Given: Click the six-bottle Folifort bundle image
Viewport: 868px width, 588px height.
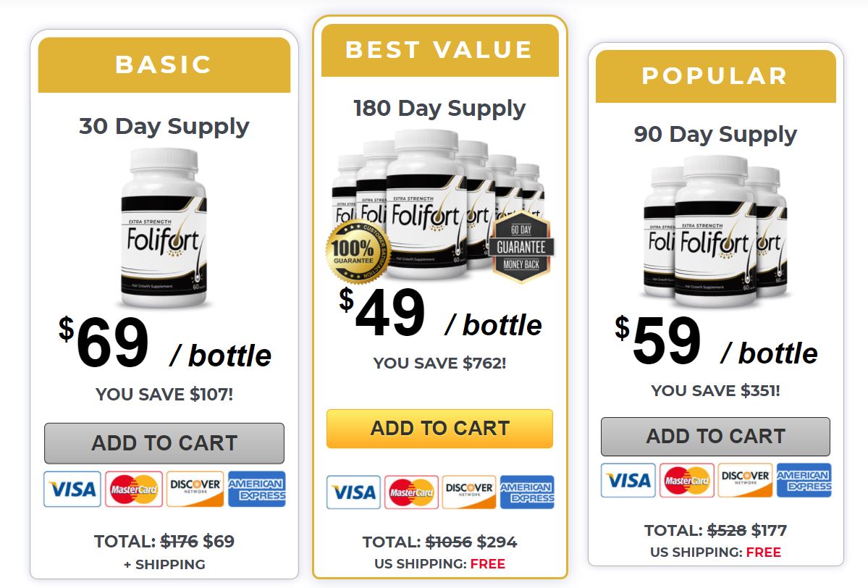Looking at the screenshot, I should 437,205.
